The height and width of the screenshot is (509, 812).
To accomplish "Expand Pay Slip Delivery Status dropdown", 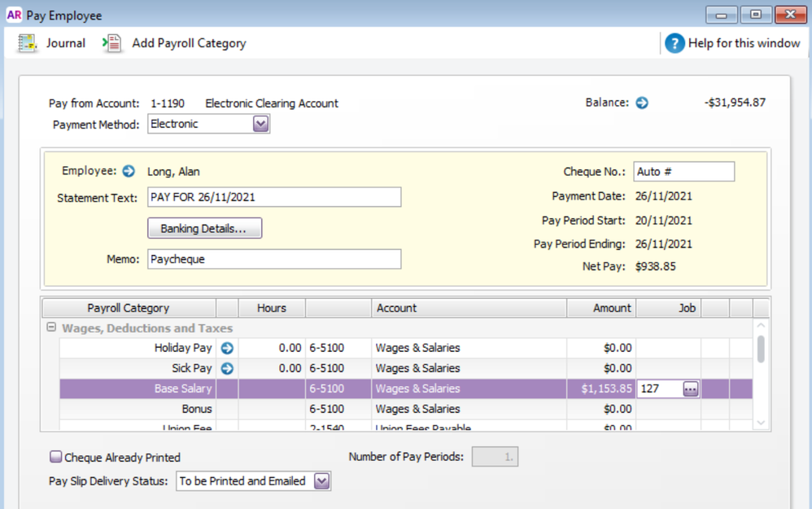I will click(321, 480).
